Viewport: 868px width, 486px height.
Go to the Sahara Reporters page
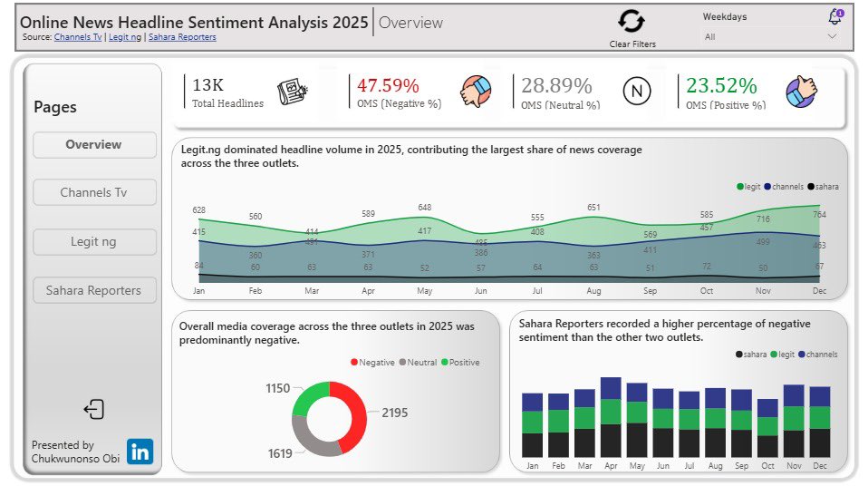pyautogui.click(x=94, y=290)
